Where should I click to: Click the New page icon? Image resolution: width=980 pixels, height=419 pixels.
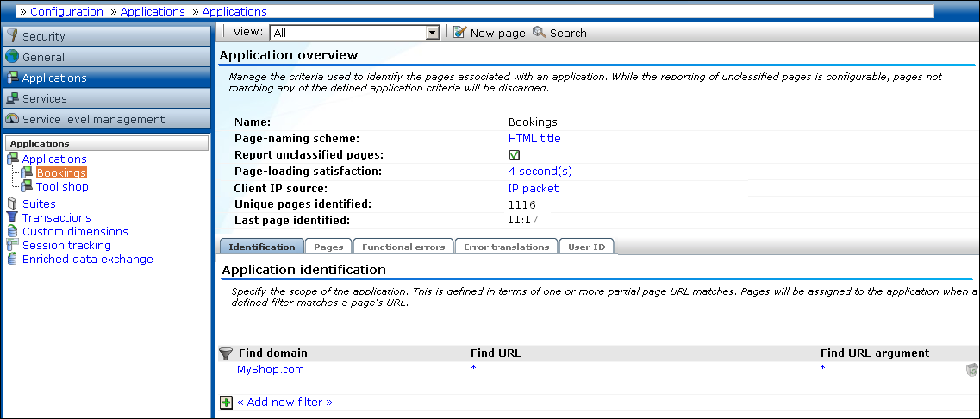pyautogui.click(x=460, y=32)
